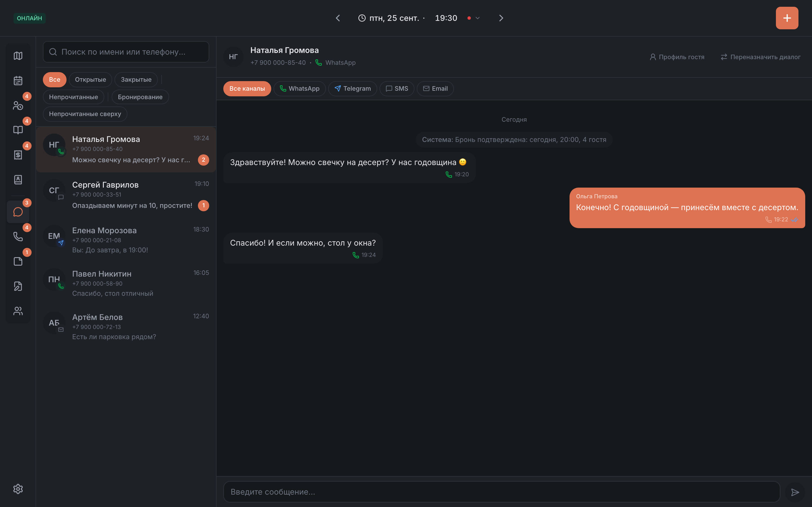Toggle the Непрочитанные сверху filter
Viewport: 812px width, 507px height.
pos(85,114)
